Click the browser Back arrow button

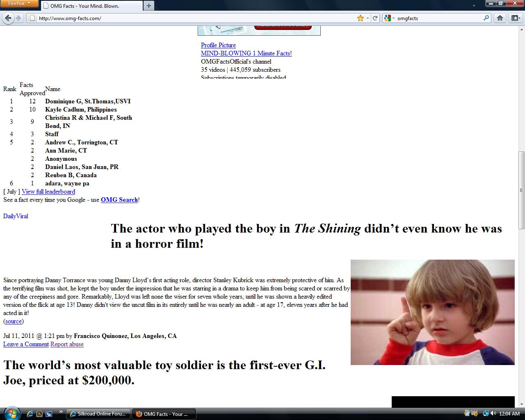coord(8,18)
